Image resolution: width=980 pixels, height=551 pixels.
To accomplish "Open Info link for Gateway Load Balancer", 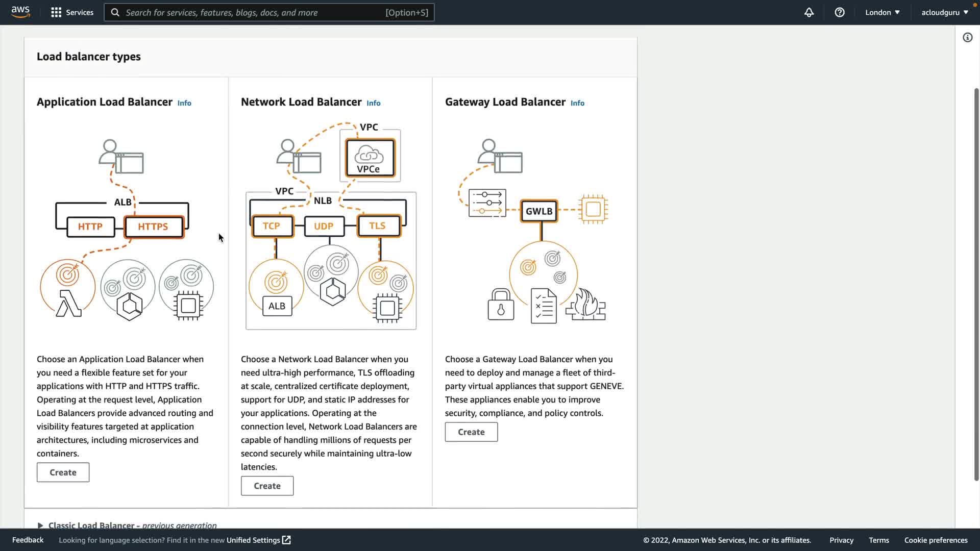I will 577,103.
